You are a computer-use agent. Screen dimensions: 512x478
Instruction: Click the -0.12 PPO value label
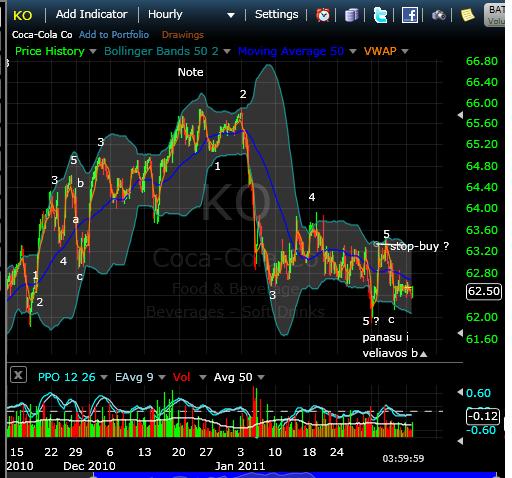coord(483,416)
